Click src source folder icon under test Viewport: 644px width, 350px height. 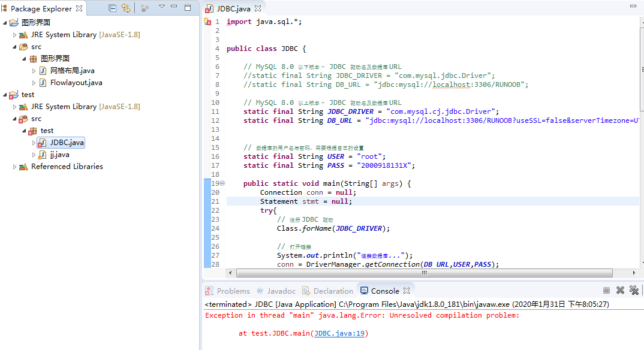(23, 119)
